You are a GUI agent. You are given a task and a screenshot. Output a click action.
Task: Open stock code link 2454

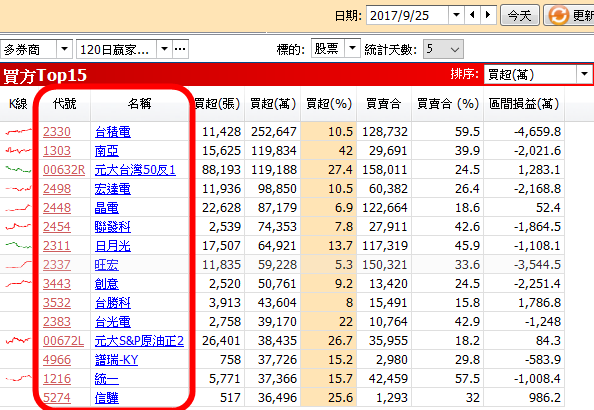[57, 227]
